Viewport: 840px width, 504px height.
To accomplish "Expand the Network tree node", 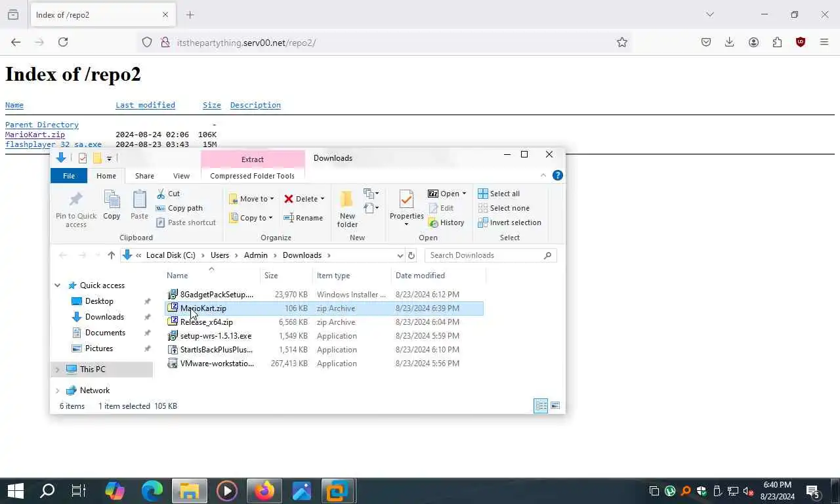I will [x=58, y=390].
